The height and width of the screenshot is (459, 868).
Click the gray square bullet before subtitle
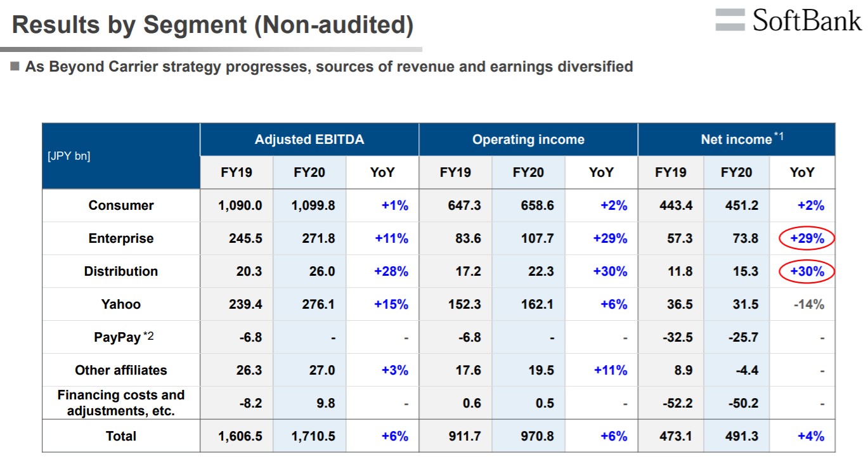tap(15, 66)
